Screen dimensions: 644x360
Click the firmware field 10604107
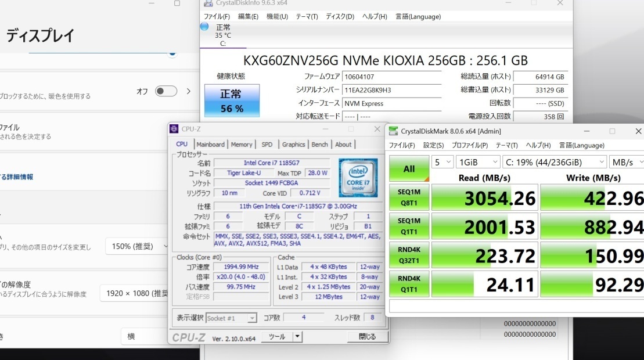(392, 77)
